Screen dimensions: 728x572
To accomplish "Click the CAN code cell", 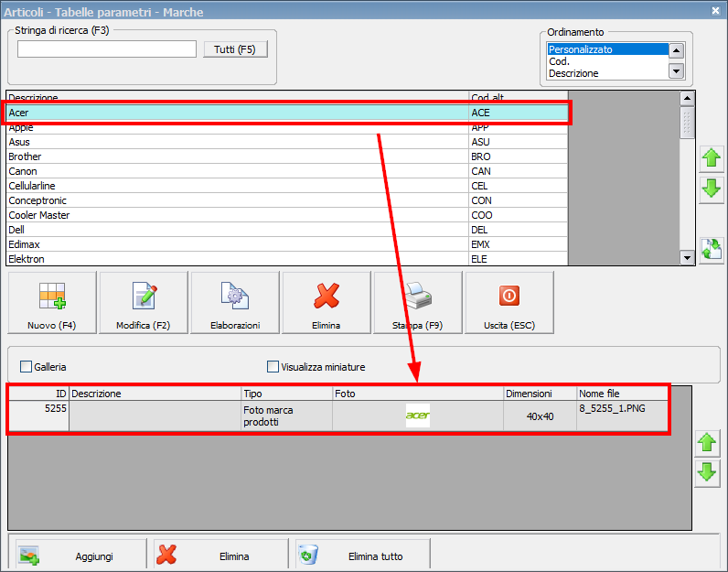I will [x=519, y=171].
